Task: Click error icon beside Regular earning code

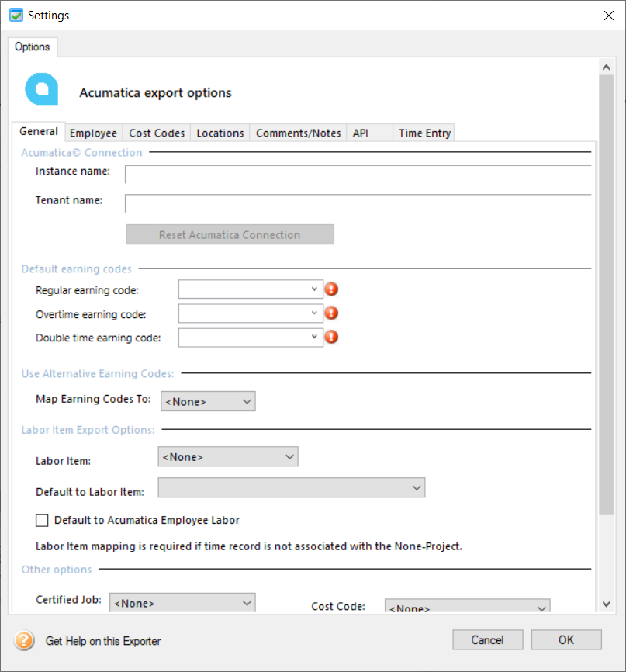Action: 331,289
